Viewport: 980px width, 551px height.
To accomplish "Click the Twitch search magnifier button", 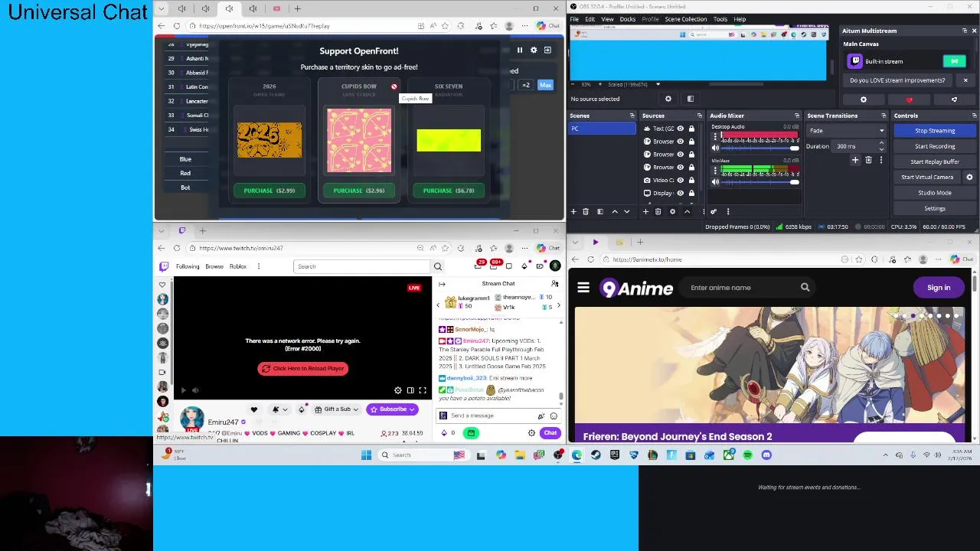I will 438,266.
